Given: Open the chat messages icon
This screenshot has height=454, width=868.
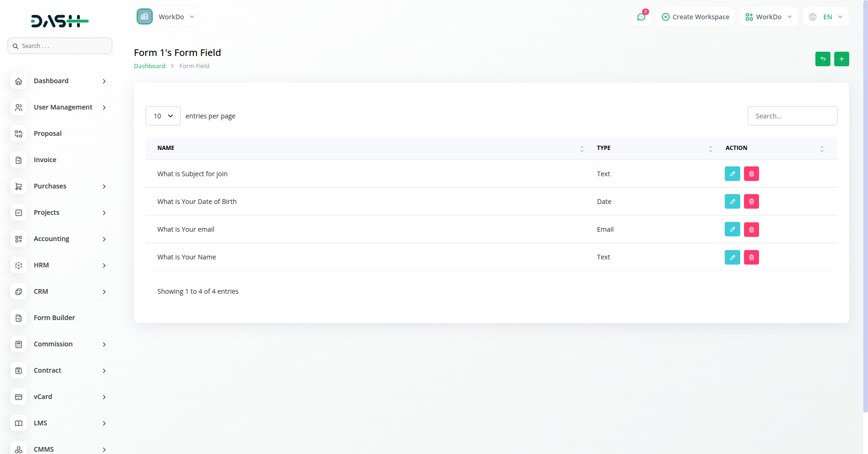Looking at the screenshot, I should click(x=641, y=17).
